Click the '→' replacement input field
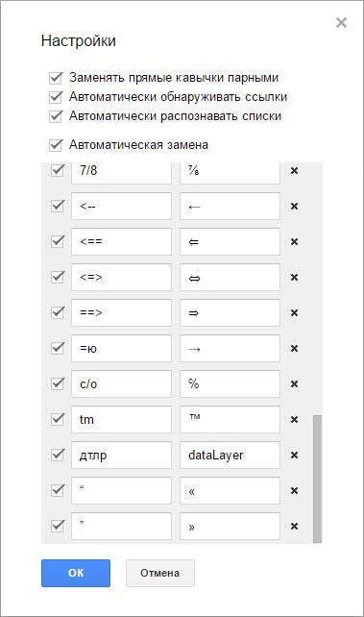Image resolution: width=364 pixels, height=617 pixels. 230,348
